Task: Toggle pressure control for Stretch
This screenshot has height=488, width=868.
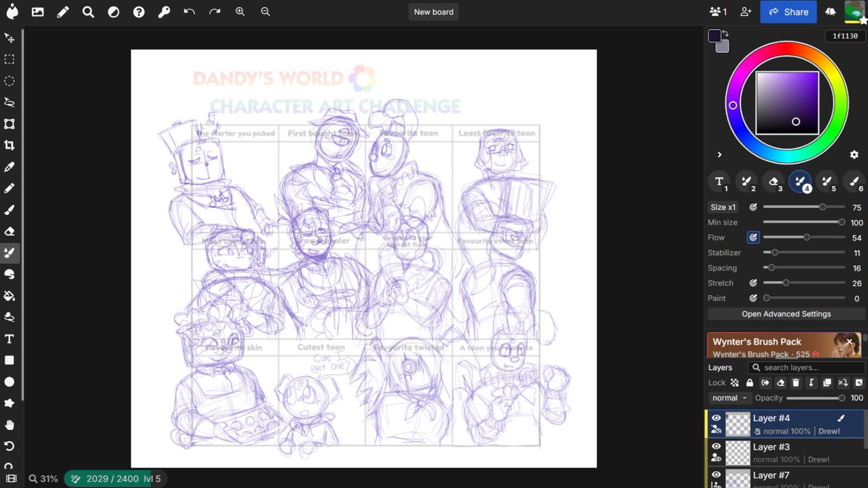Action: pos(753,283)
